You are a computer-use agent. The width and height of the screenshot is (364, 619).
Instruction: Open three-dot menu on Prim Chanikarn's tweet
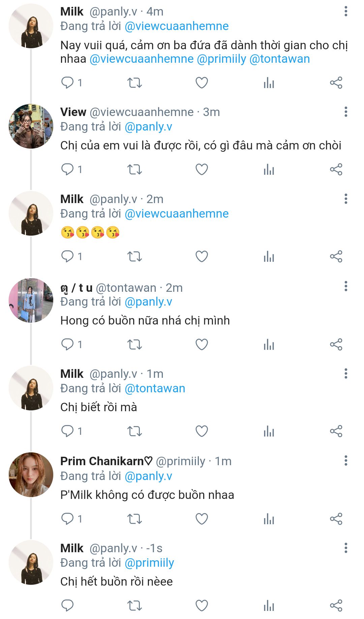346,461
